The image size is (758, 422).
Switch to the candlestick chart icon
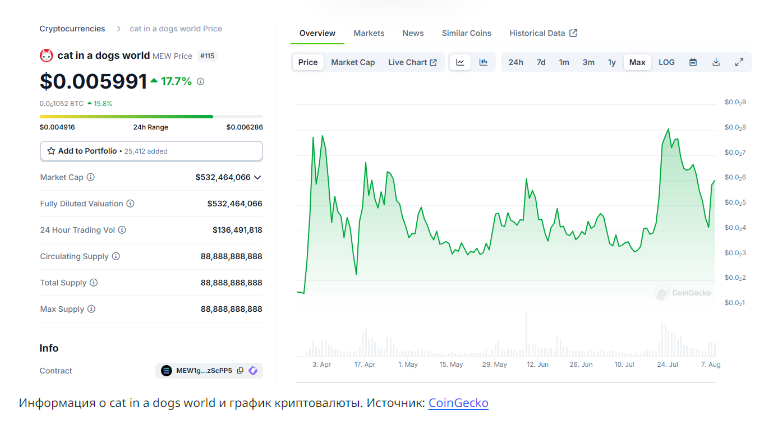pyautogui.click(x=483, y=62)
